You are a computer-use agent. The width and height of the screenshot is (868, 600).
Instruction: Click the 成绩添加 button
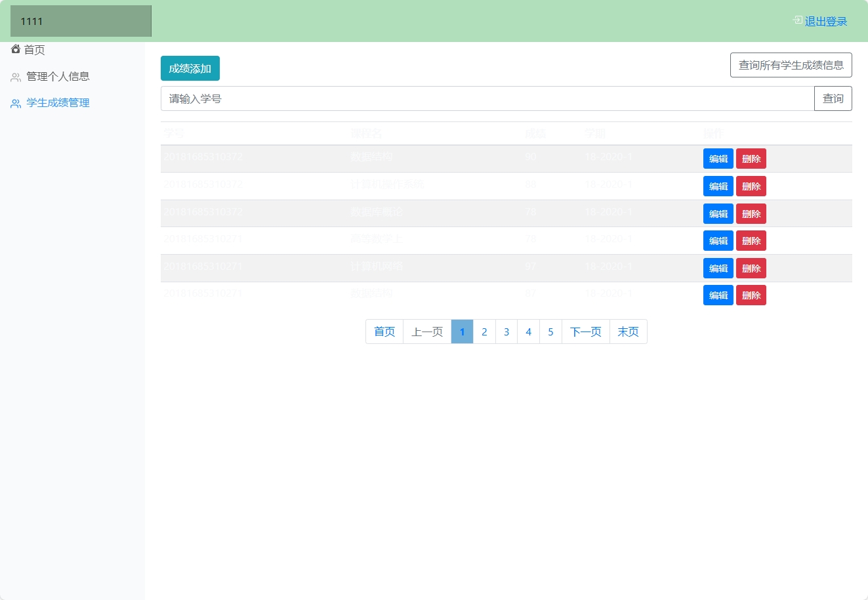190,68
